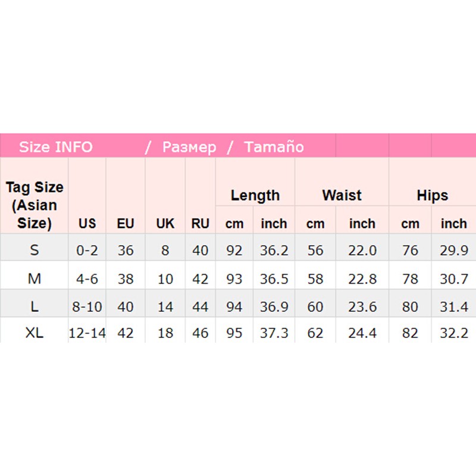
Task: Click the hips value "32.2" inch cell
Action: click(x=454, y=333)
